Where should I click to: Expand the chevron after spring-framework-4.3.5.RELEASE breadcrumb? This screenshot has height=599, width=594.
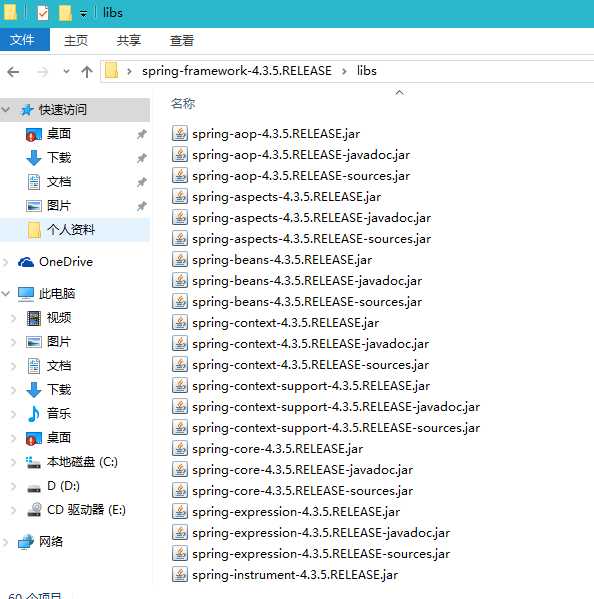344,71
